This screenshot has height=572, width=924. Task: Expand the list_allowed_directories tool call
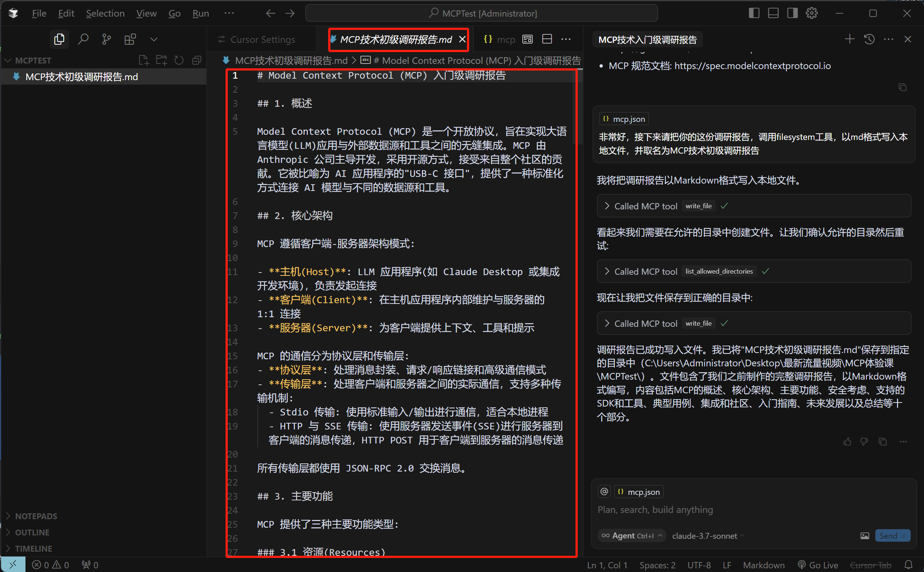tap(753, 271)
